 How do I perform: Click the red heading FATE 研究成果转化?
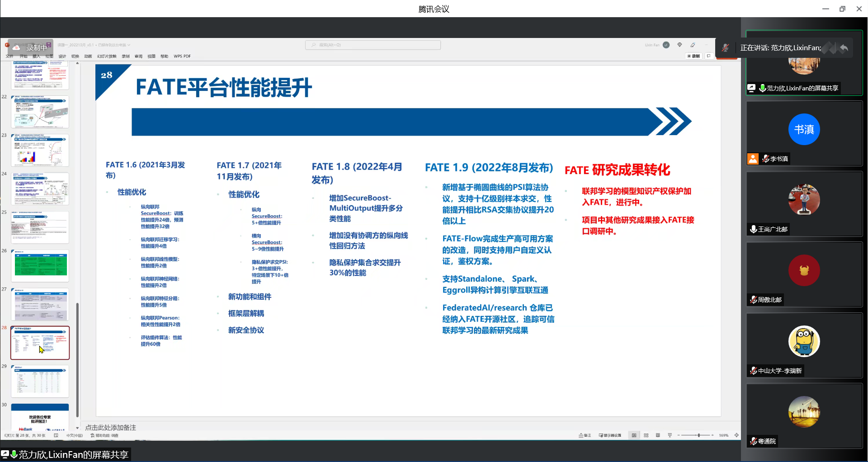pos(617,170)
